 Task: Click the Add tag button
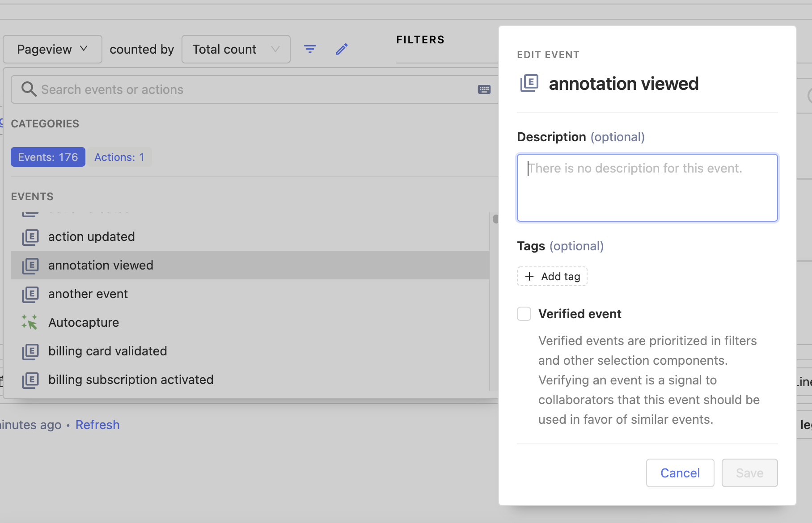pos(552,277)
